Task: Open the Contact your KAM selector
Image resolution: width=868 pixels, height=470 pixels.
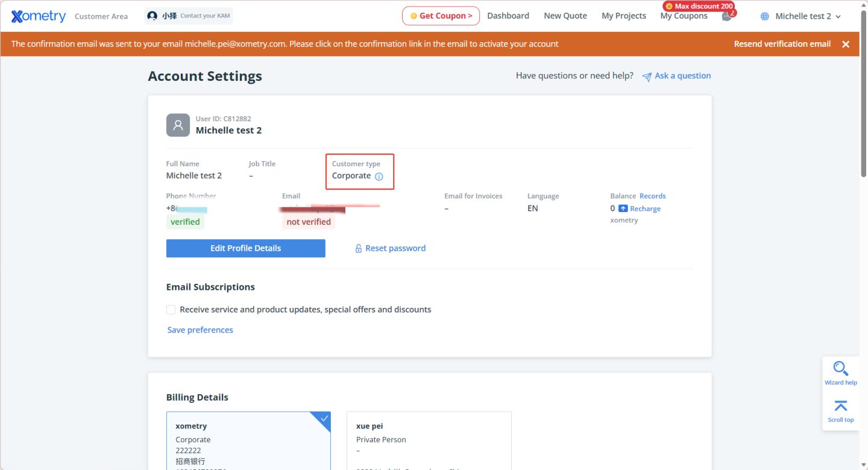Action: [189, 16]
